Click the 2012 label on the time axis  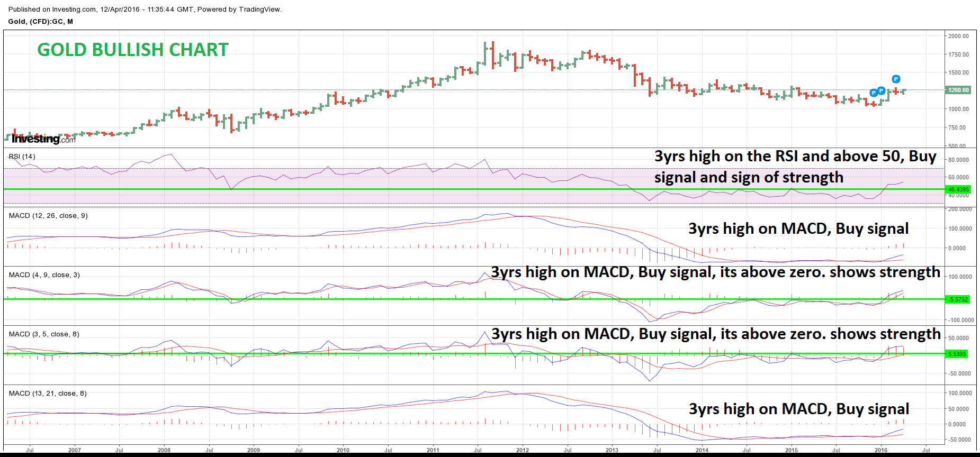click(x=523, y=450)
